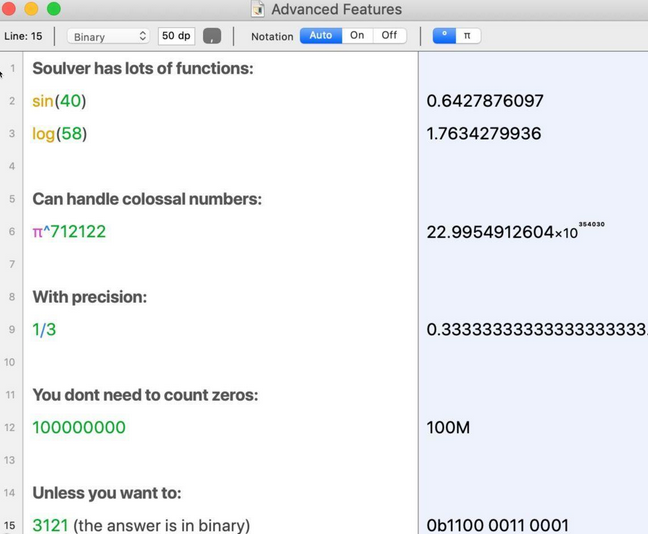Screen dimensions: 648x534
Task: Click the yellow minimize window button
Action: tap(32, 9)
